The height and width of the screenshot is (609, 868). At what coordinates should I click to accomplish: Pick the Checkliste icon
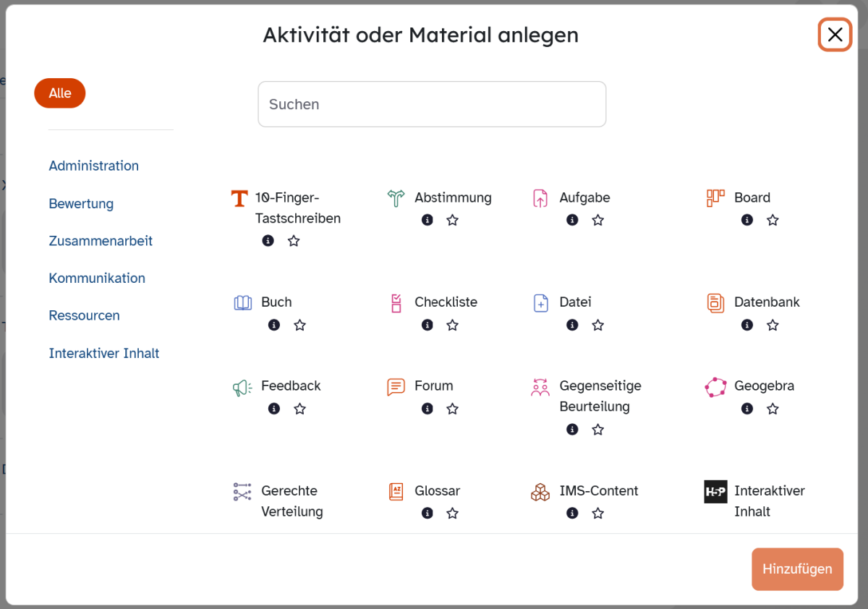click(x=396, y=303)
